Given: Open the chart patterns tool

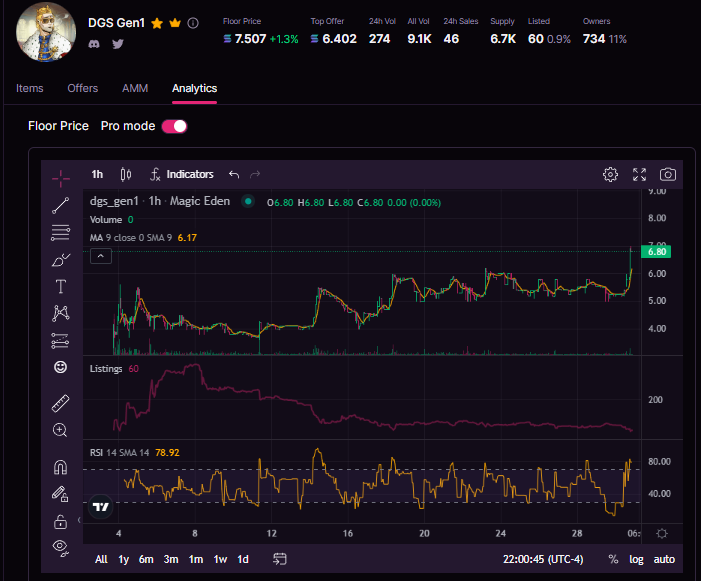Looking at the screenshot, I should 61,313.
